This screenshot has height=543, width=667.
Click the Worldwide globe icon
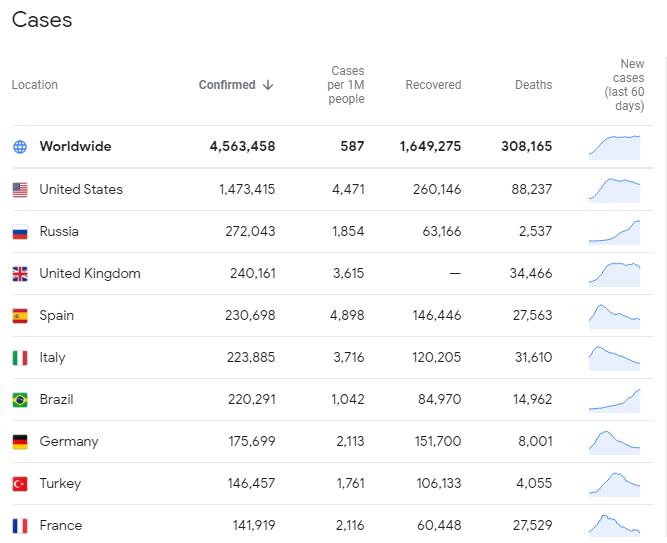[20, 147]
